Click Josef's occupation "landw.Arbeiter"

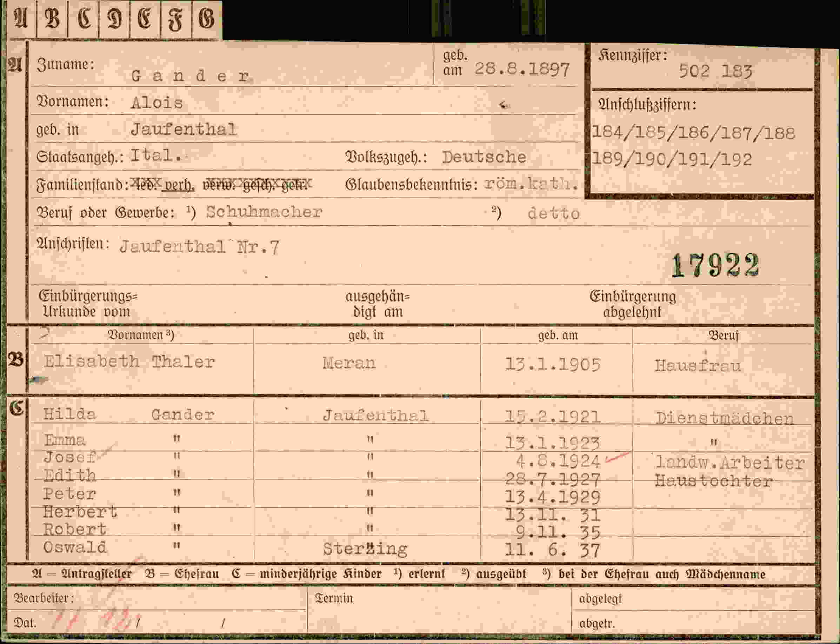point(730,463)
